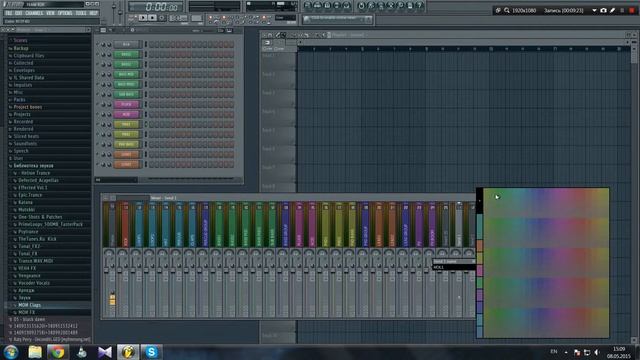This screenshot has height=360, width=640.
Task: Activate first step of ACID row
Action: 151,114
